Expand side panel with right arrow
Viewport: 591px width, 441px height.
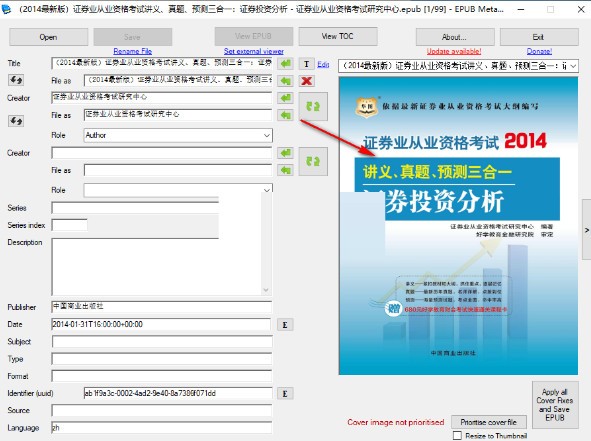(x=586, y=230)
